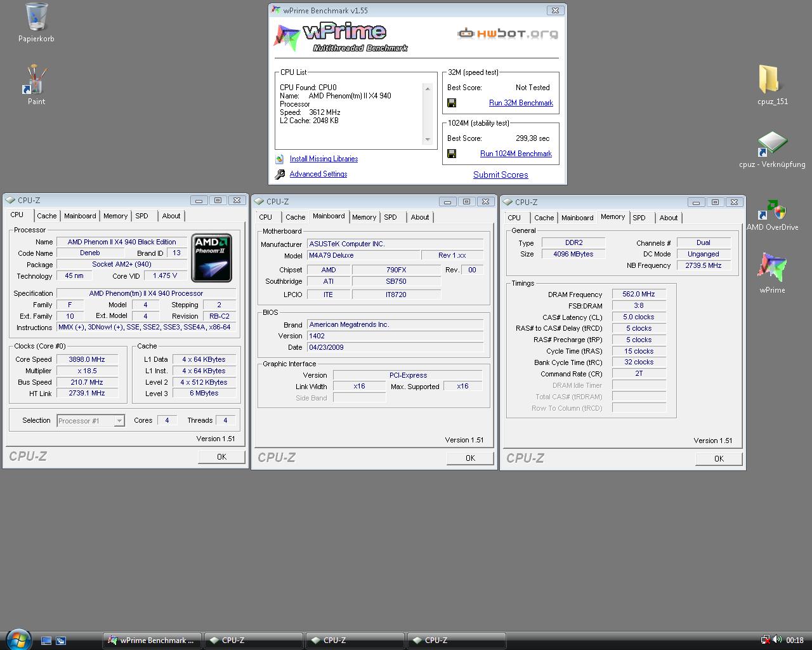812x650 pixels.
Task: Click CAS# Latency value 5.0 clocks
Action: pyautogui.click(x=639, y=317)
